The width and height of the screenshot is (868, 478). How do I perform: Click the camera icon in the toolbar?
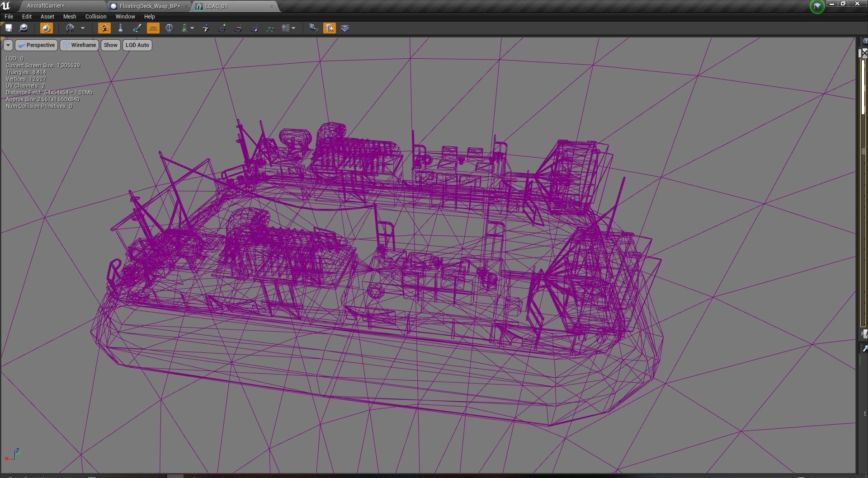coord(313,28)
